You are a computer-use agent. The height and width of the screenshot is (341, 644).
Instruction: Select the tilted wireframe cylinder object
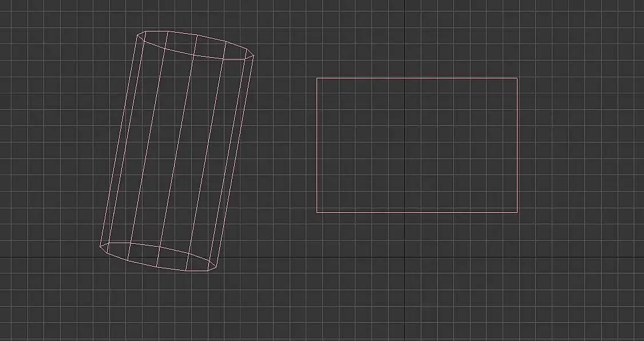[x=177, y=151]
